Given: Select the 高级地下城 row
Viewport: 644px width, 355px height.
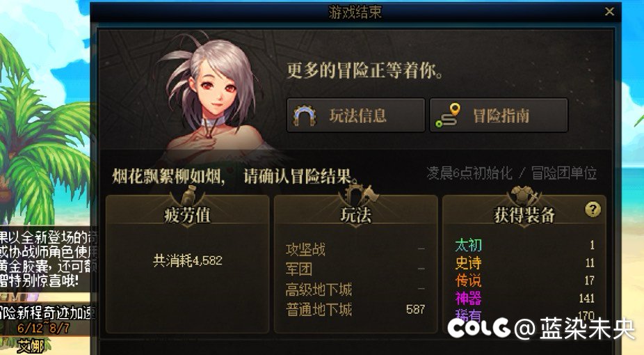Looking at the screenshot, I should coord(355,290).
